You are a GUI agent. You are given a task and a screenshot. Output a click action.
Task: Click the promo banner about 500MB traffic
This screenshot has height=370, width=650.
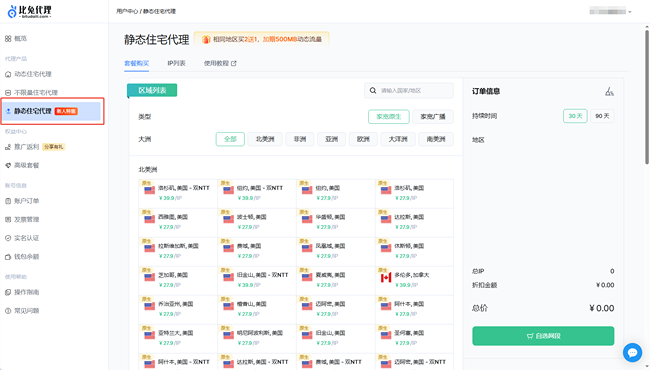tap(262, 39)
